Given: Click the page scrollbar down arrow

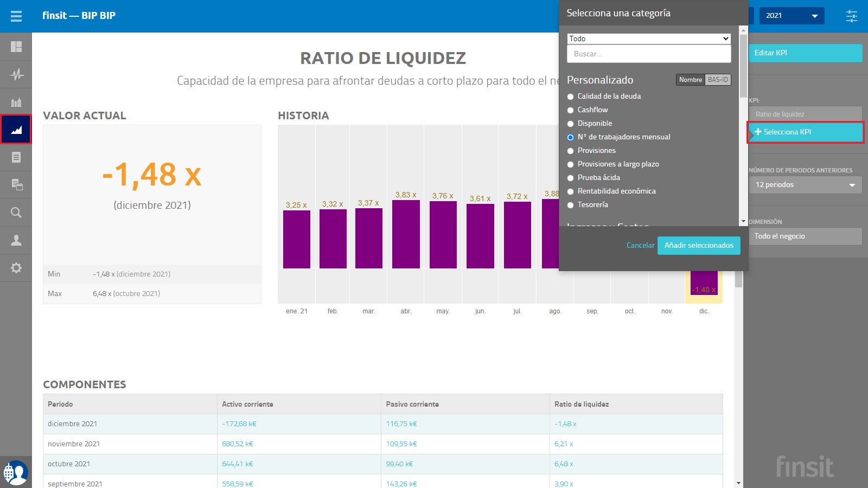Looking at the screenshot, I should coord(738,483).
